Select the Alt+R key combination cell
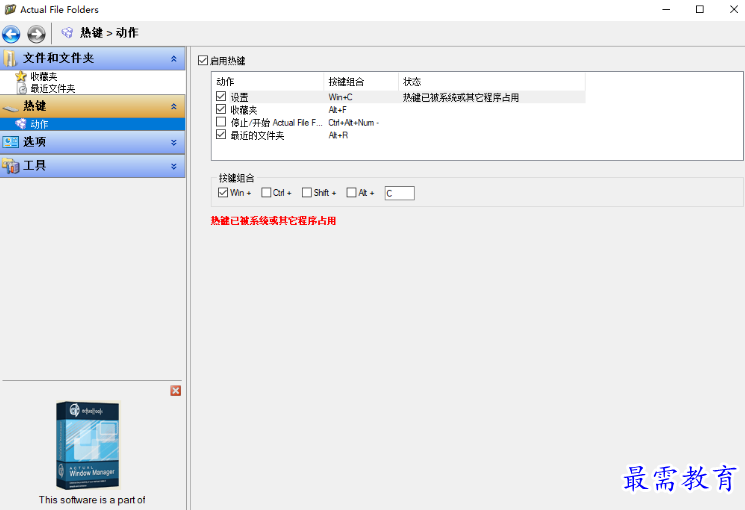Viewport: 745px width, 510px height. pos(338,135)
